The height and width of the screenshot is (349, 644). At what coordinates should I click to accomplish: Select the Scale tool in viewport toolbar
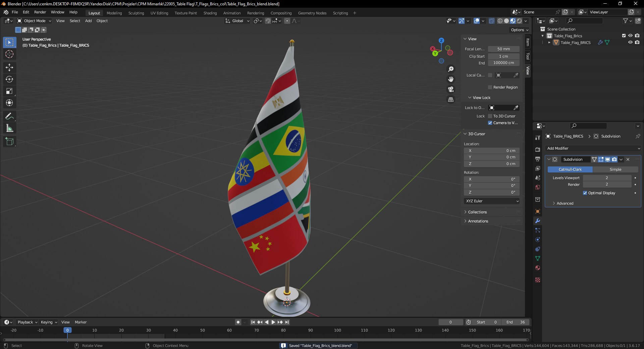coord(9,91)
